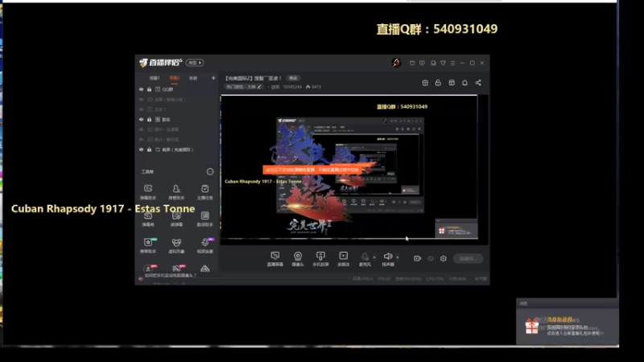Select the QQ群 source row
644x362 pixels.
(177, 89)
